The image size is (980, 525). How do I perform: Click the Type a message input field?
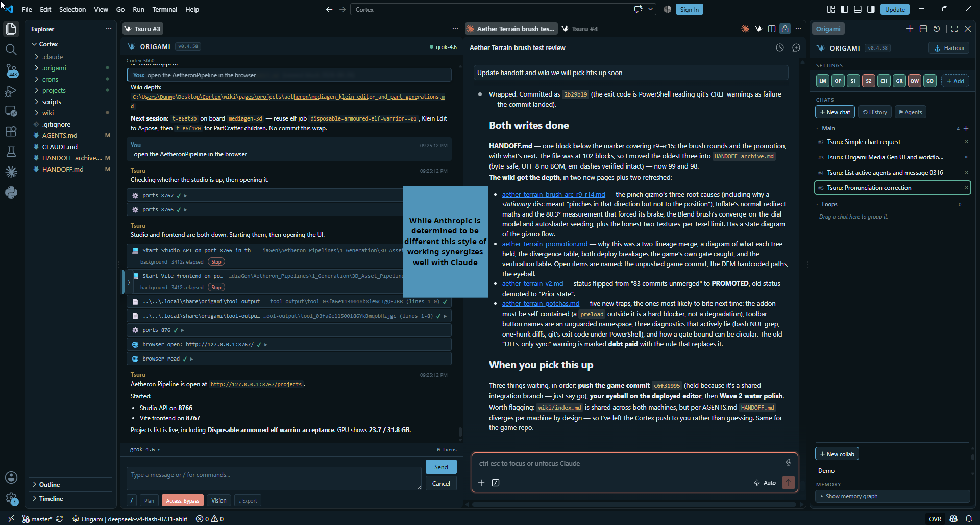[274, 479]
